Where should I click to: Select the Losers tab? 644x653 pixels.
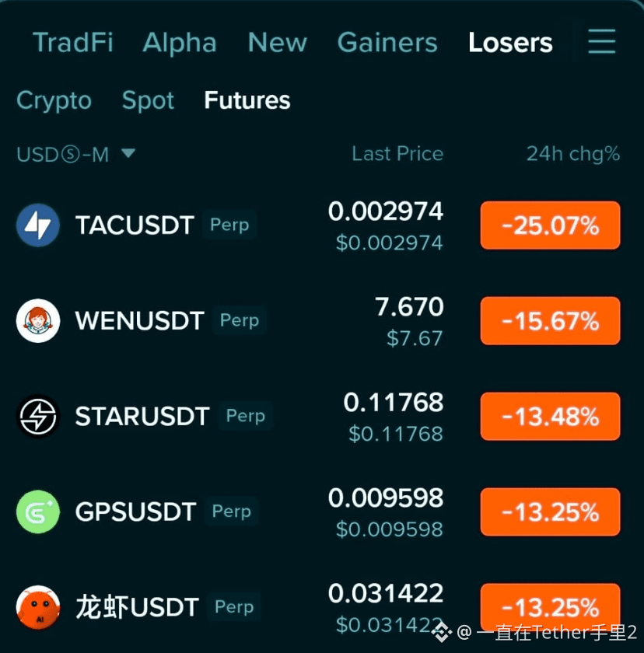coord(510,43)
